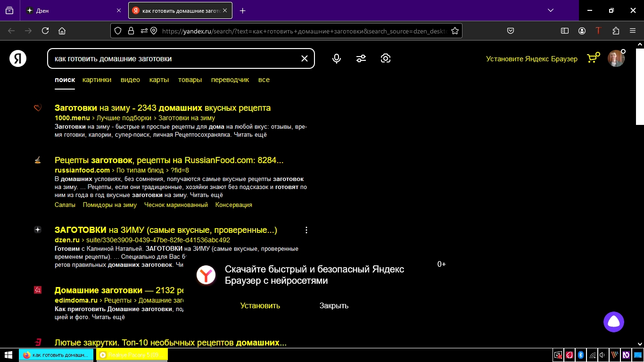
Task: View site security padlock info
Action: pyautogui.click(x=131, y=31)
